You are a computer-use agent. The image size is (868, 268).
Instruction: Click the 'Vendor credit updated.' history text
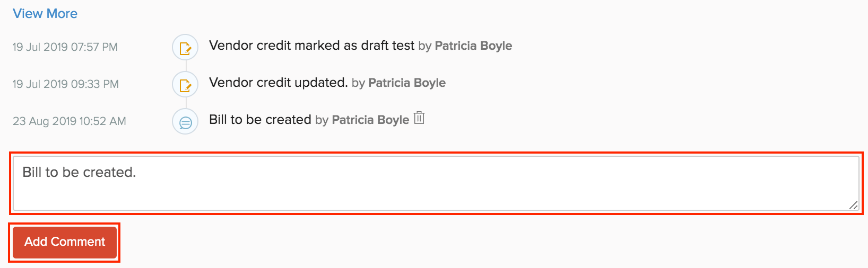tap(278, 83)
